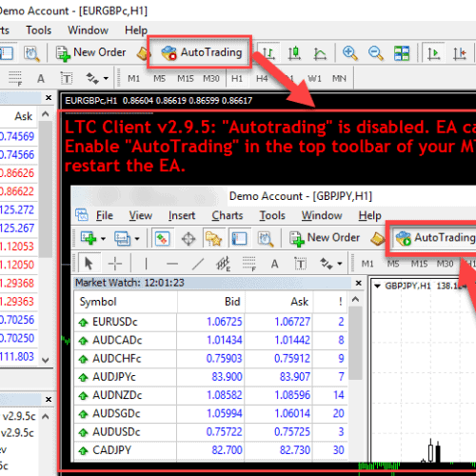Toggle the chart auto scroll icon
The width and height of the screenshot is (476, 476).
pos(433,53)
